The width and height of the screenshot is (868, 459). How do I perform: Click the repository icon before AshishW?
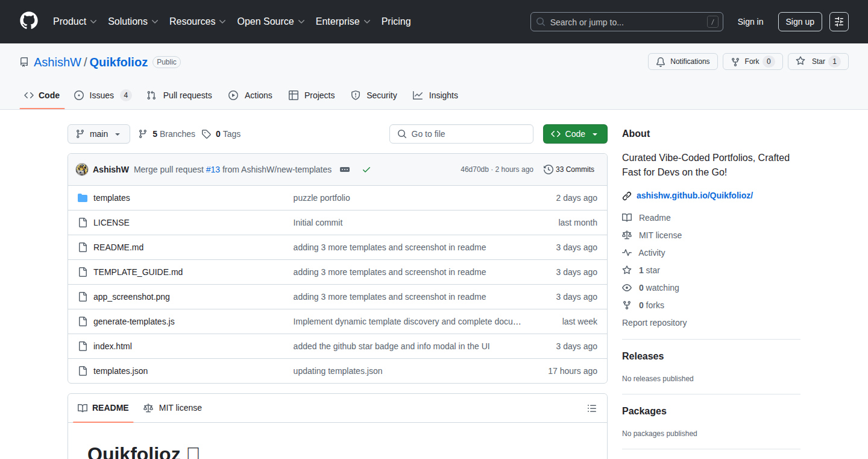(x=24, y=62)
